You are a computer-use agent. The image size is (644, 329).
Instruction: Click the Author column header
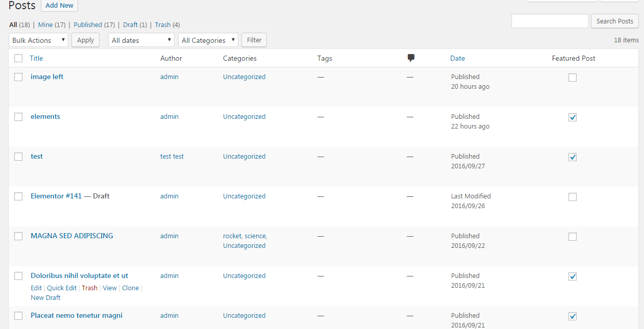(x=171, y=58)
